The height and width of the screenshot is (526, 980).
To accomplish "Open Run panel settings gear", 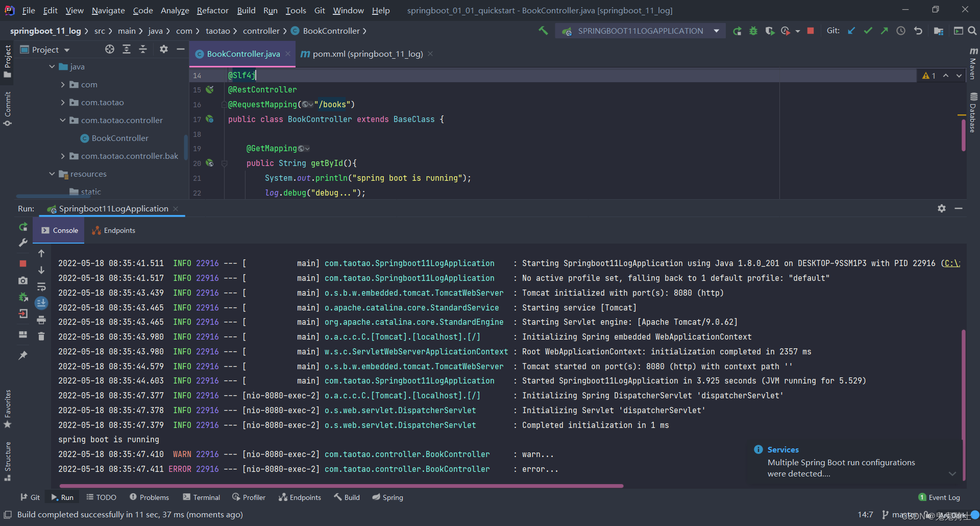I will click(942, 208).
